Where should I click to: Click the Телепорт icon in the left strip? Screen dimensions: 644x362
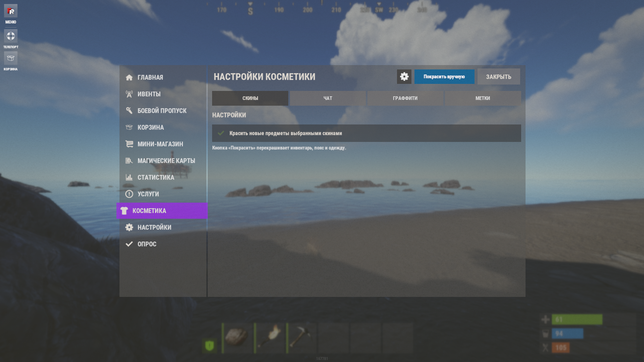tap(11, 36)
